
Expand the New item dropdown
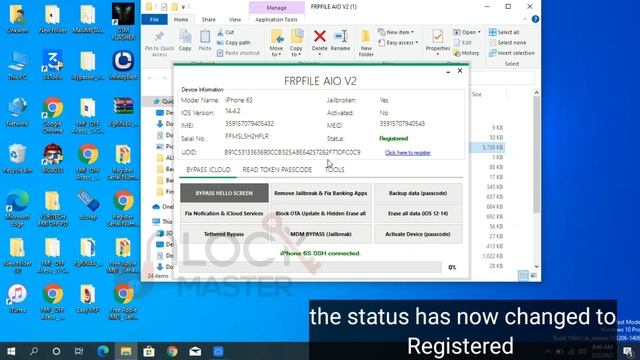point(396,32)
